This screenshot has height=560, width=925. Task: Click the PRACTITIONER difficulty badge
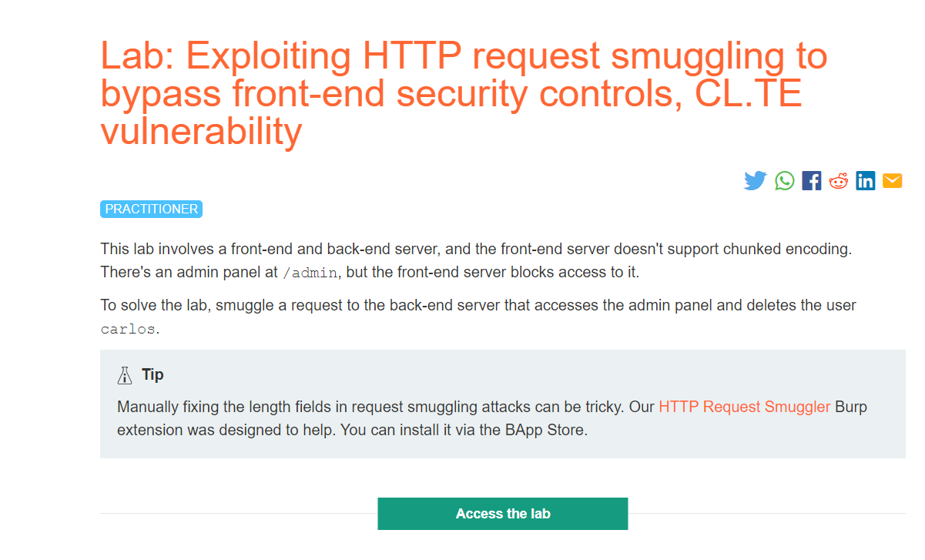151,209
